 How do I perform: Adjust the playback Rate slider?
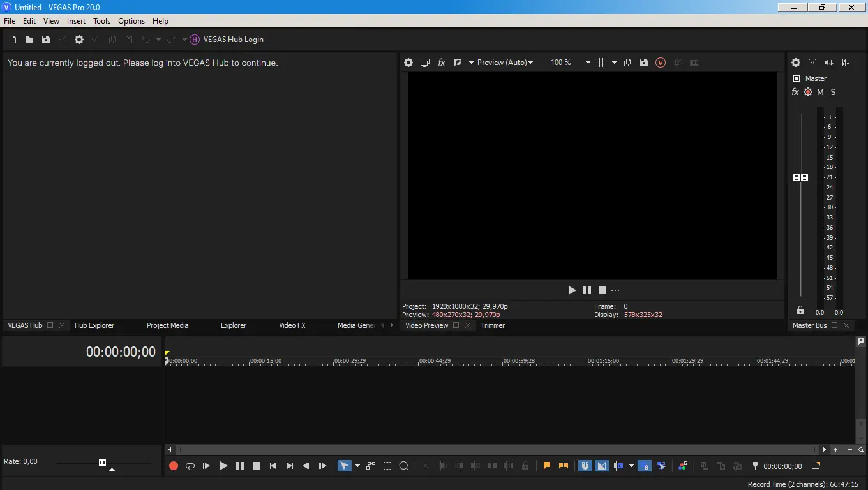pyautogui.click(x=103, y=463)
